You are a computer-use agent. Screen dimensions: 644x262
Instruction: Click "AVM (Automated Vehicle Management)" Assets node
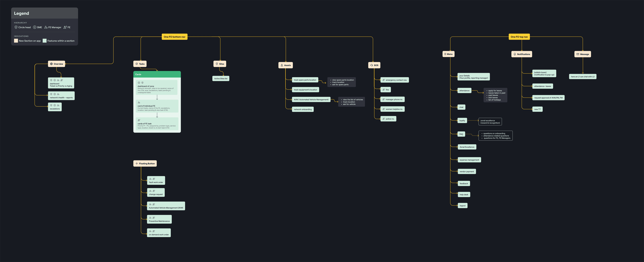pyautogui.click(x=311, y=100)
